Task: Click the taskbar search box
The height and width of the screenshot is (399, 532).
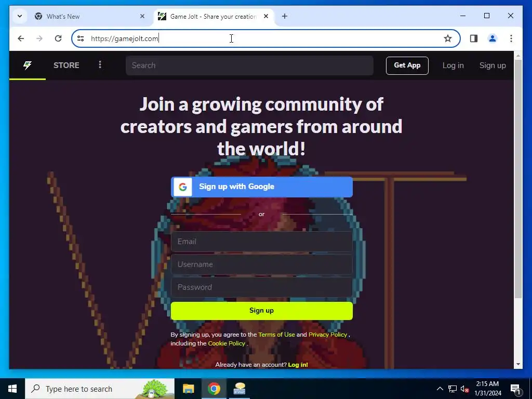Action: (x=100, y=389)
